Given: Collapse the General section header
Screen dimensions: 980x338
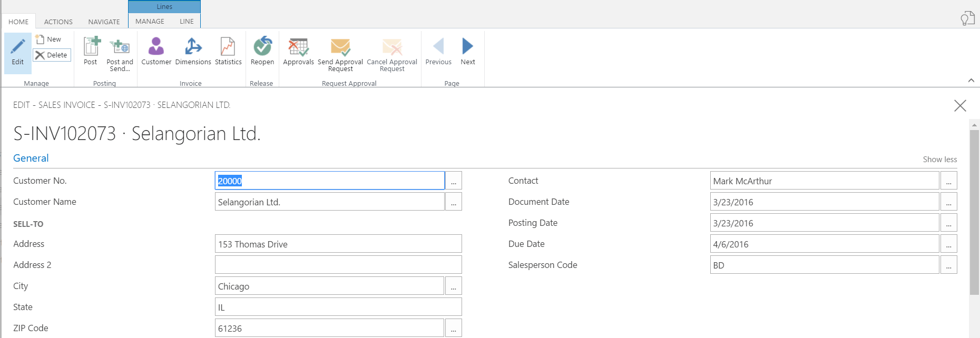Looking at the screenshot, I should pos(31,158).
